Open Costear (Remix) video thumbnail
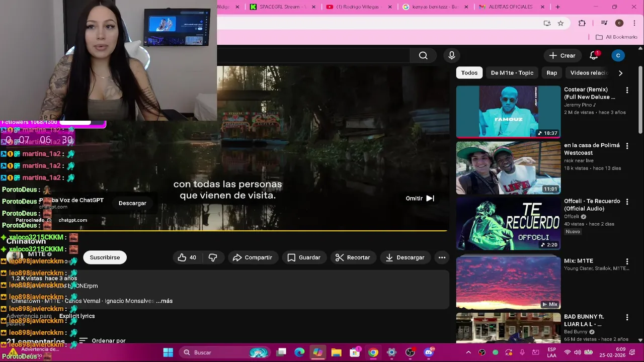The image size is (644, 362). pos(508,112)
